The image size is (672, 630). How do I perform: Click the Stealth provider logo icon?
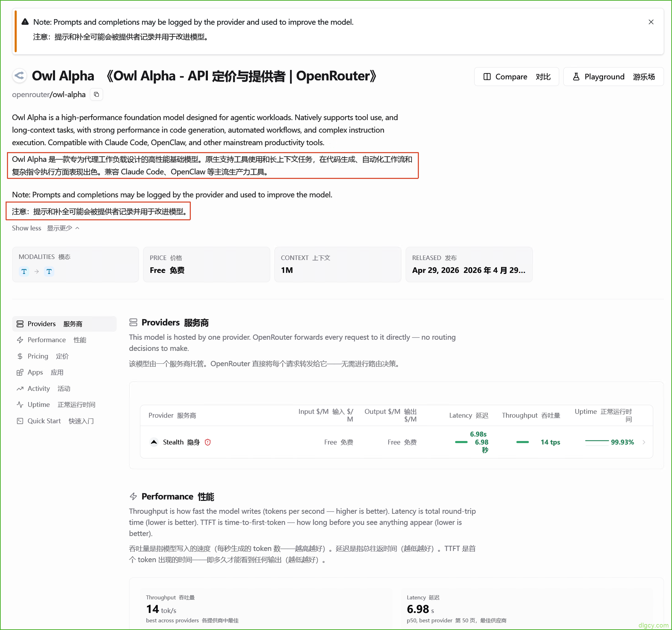154,442
